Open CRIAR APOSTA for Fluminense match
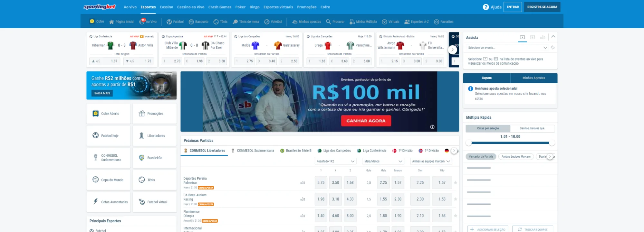Screen dimensions: 644x232 [x=210, y=221]
